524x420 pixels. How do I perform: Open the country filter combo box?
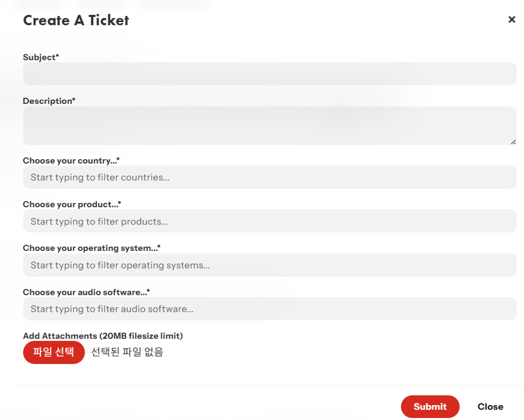269,177
